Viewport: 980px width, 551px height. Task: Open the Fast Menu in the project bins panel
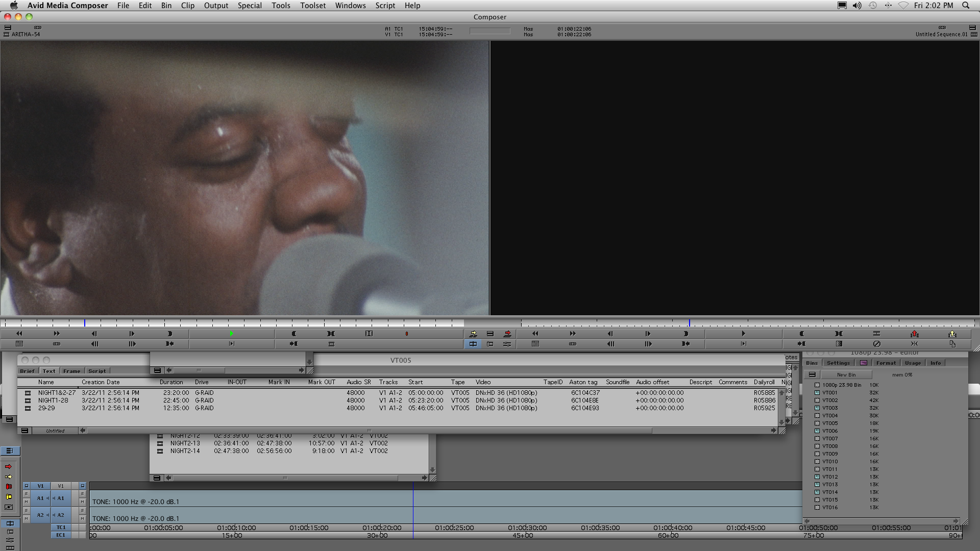812,374
